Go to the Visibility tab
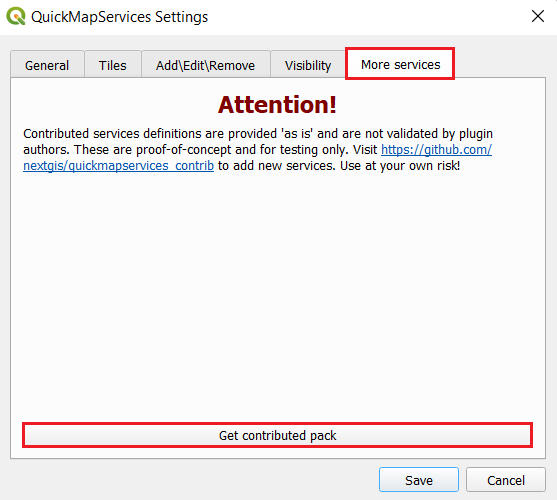 coord(308,65)
